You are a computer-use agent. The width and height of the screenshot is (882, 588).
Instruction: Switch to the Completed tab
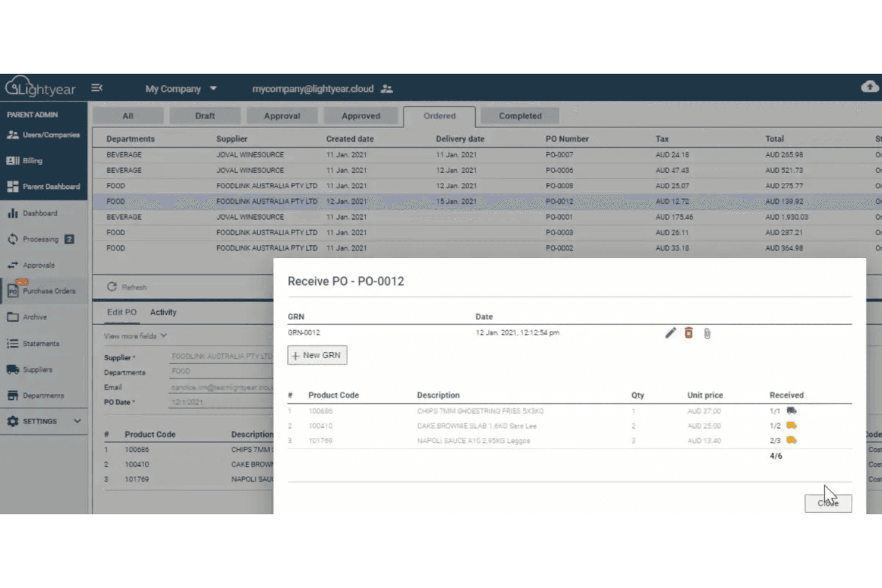520,116
